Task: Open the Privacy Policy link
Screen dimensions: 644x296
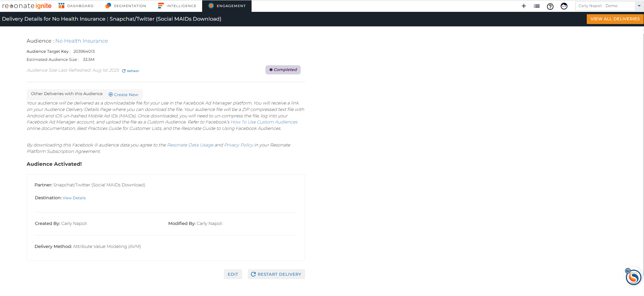Action: (239, 145)
